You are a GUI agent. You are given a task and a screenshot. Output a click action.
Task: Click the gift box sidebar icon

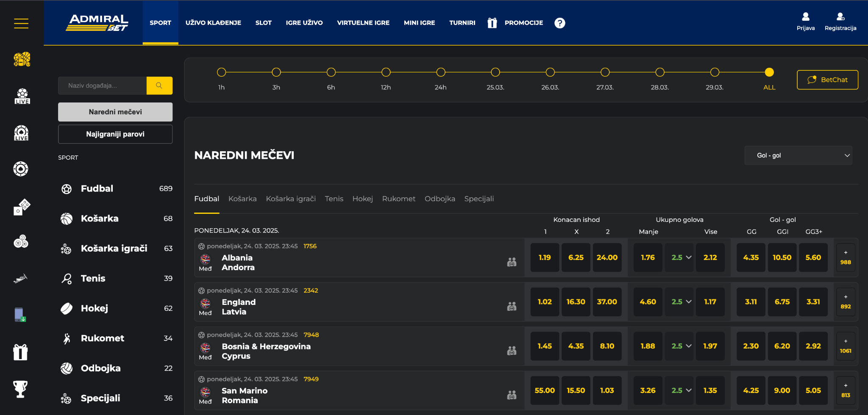(20, 352)
